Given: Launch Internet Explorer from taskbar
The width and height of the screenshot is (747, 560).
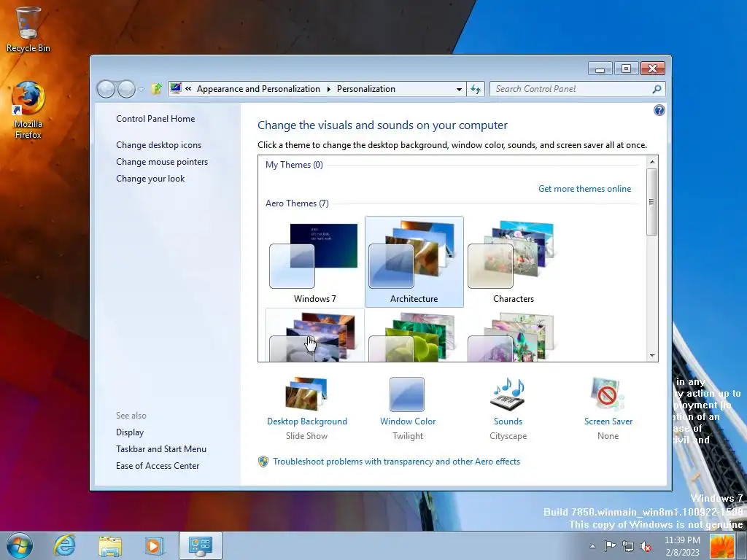Looking at the screenshot, I should click(64, 545).
